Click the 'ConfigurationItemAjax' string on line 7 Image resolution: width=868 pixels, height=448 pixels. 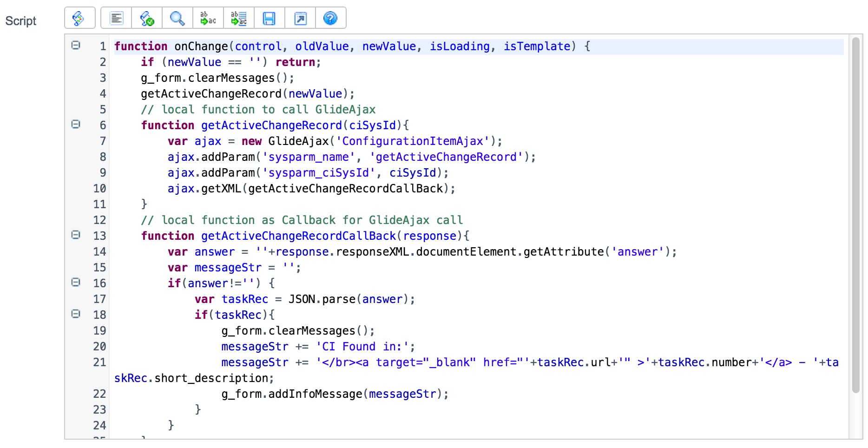413,141
